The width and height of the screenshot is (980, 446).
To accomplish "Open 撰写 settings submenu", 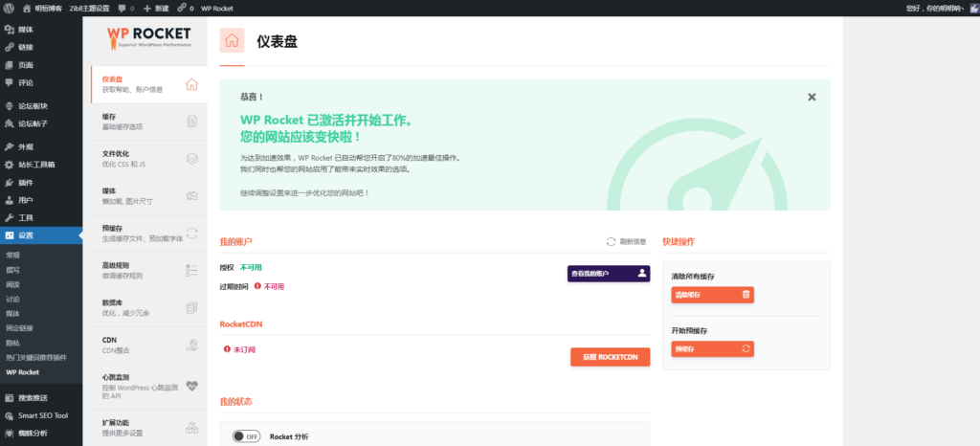I will (13, 270).
